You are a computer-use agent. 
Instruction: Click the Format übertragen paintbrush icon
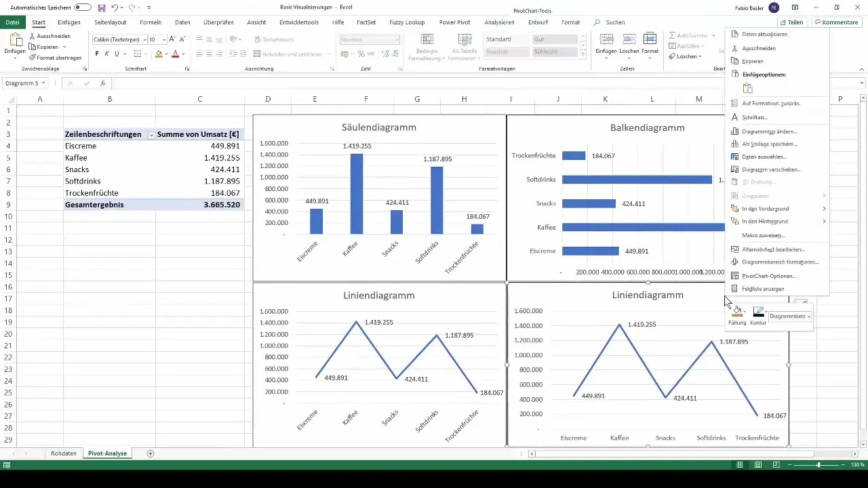coord(32,58)
